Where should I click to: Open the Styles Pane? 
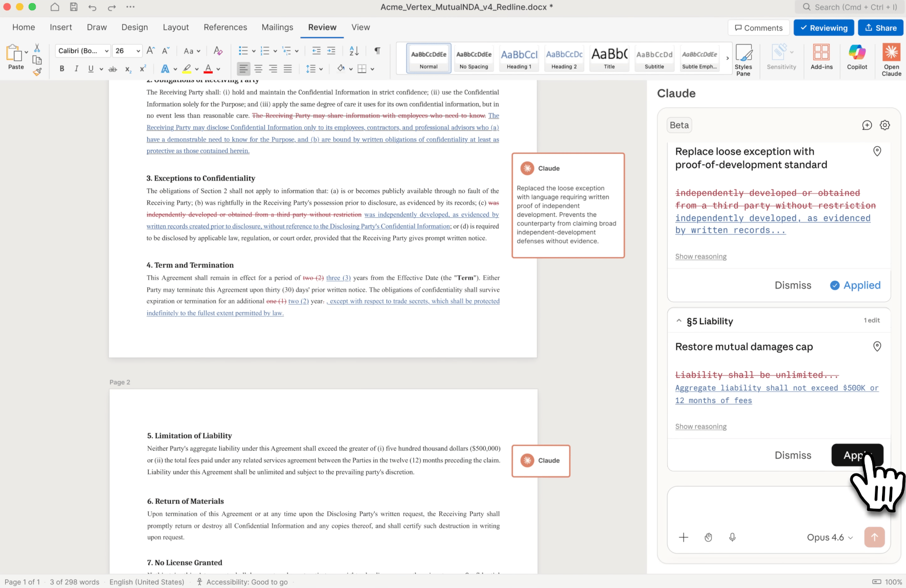click(x=744, y=59)
